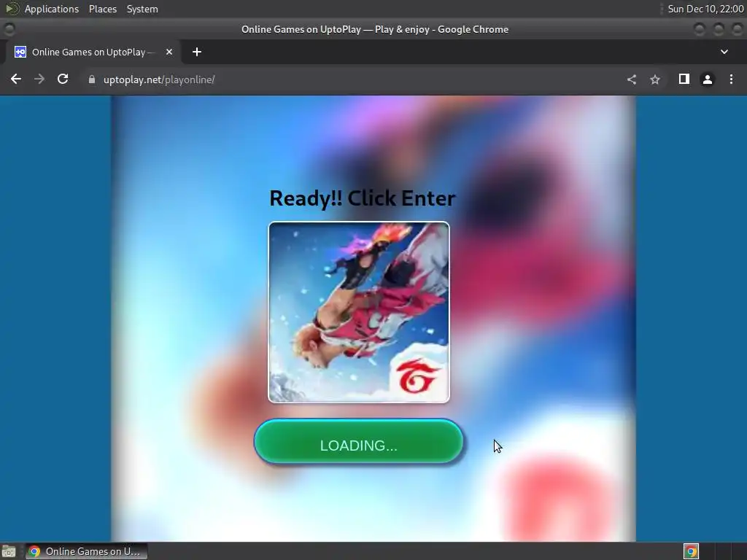The width and height of the screenshot is (747, 560).
Task: Open a new tab with the plus button
Action: [197, 52]
